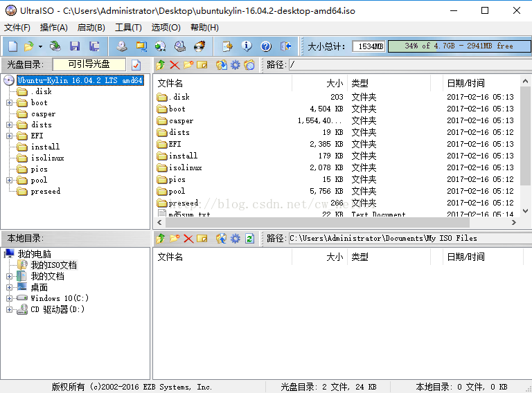This screenshot has height=393, width=532.
Task: Expand the boot folder in disc tree
Action: [x=10, y=102]
